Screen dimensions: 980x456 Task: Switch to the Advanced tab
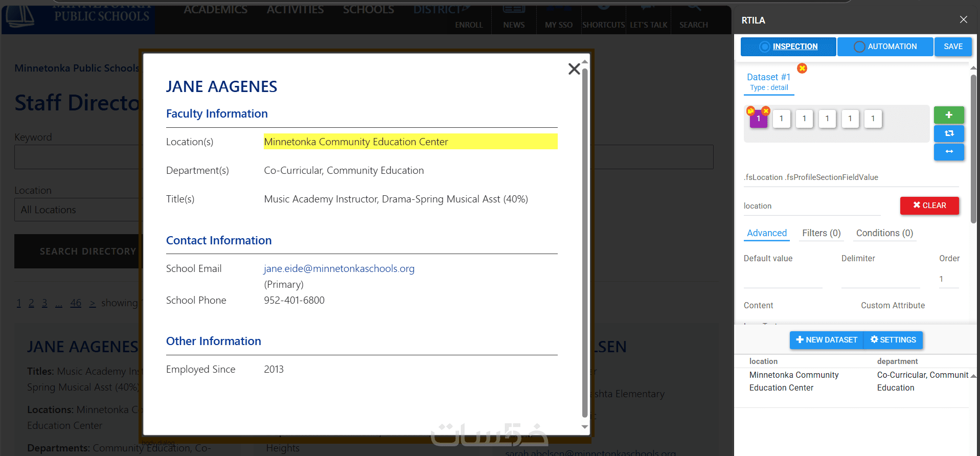(x=767, y=233)
